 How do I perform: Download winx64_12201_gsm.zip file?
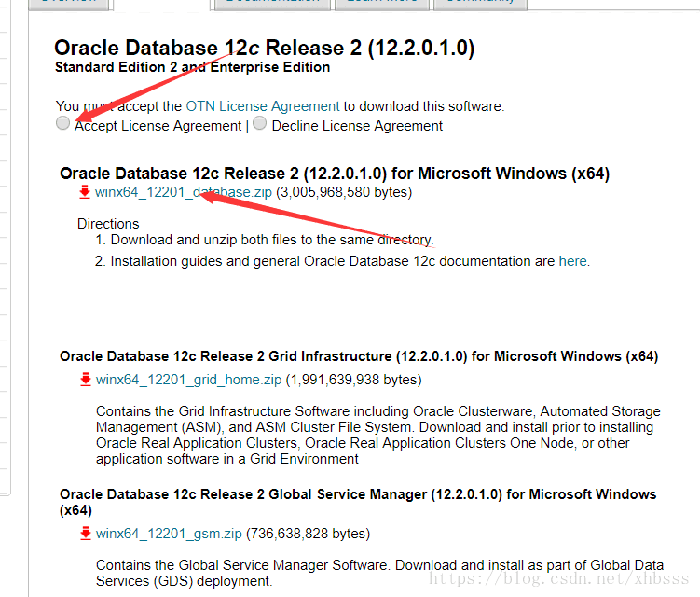(x=169, y=533)
